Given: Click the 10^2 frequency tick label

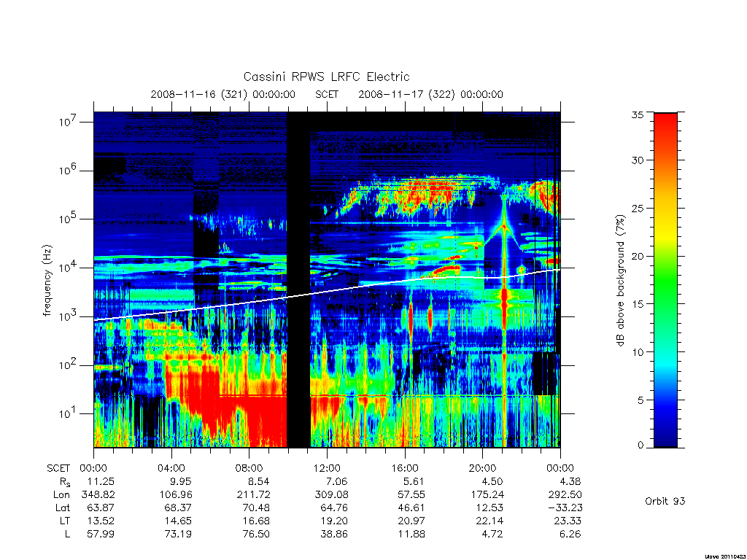Looking at the screenshot, I should (x=68, y=365).
